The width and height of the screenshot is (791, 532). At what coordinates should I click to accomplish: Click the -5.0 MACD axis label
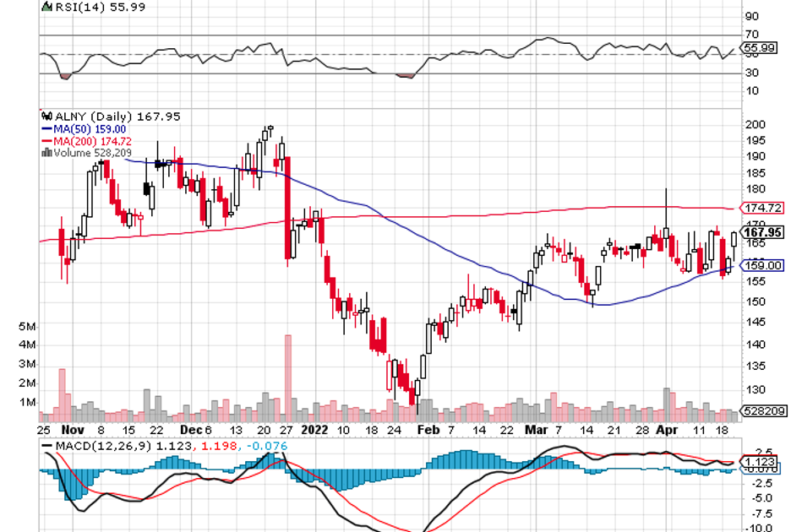pos(761,499)
